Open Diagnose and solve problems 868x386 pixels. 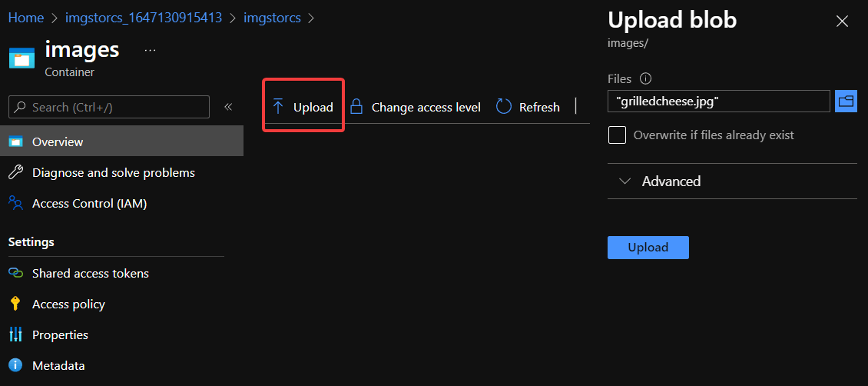113,172
